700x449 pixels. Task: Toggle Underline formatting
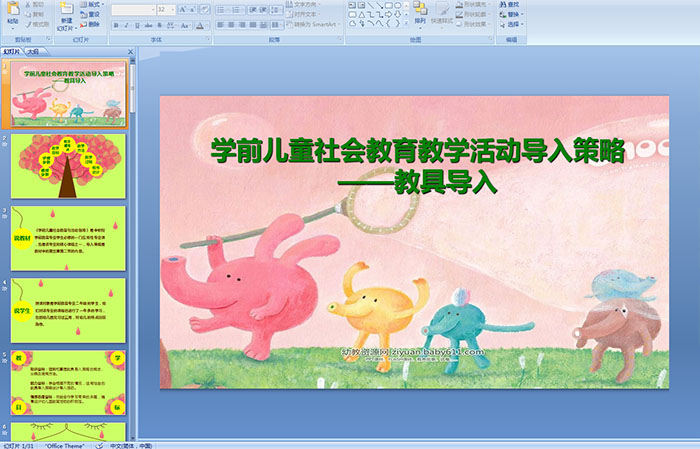[x=137, y=25]
